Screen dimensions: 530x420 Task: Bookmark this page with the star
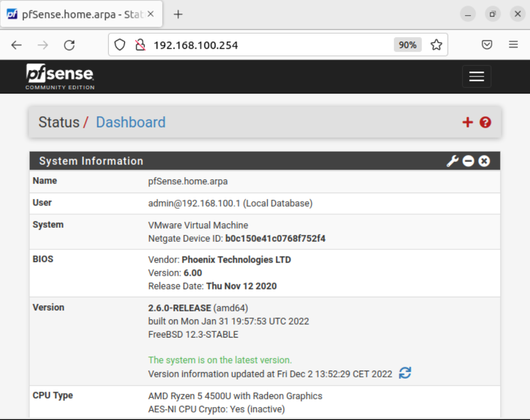tap(436, 45)
